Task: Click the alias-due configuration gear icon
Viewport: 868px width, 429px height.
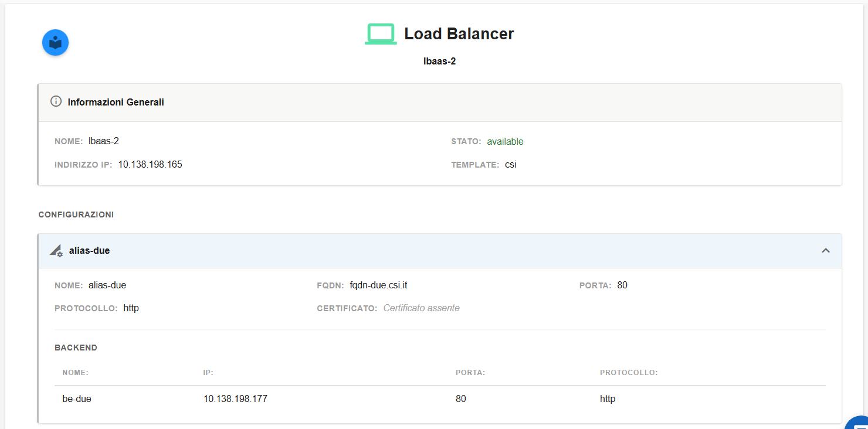Action: point(56,251)
